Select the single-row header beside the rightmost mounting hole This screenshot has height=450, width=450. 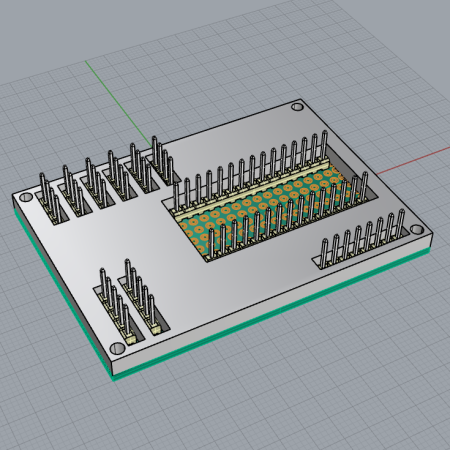tap(363, 238)
